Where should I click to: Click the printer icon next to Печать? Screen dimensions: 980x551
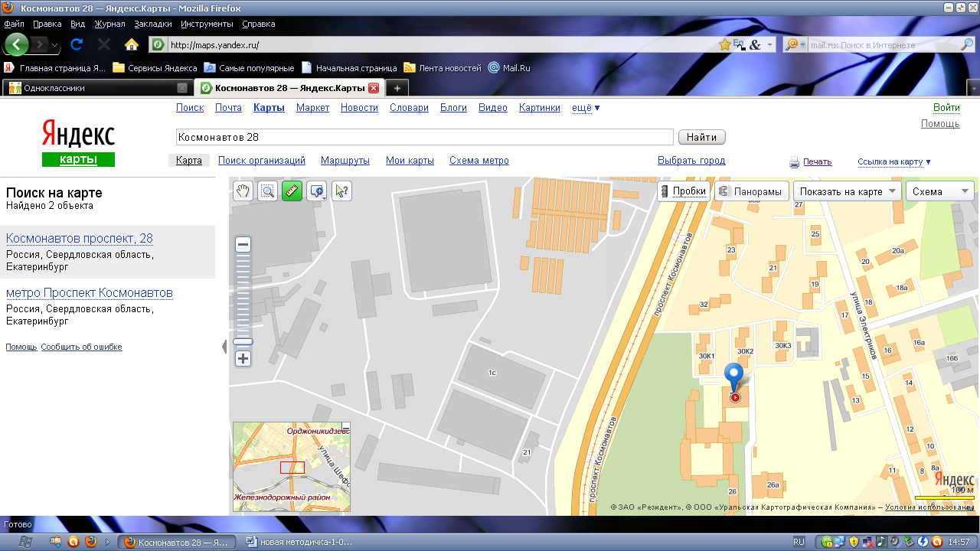click(795, 161)
